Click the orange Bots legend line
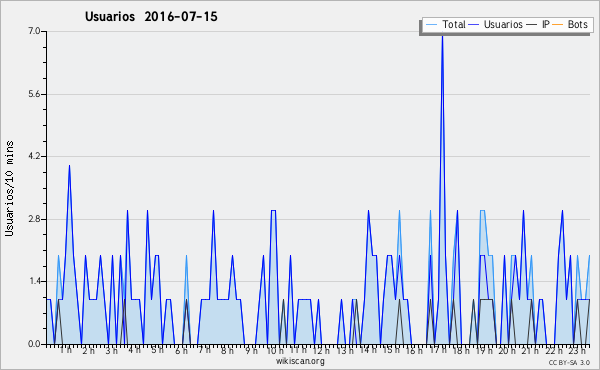Viewport: 600px width, 370px height. point(558,25)
